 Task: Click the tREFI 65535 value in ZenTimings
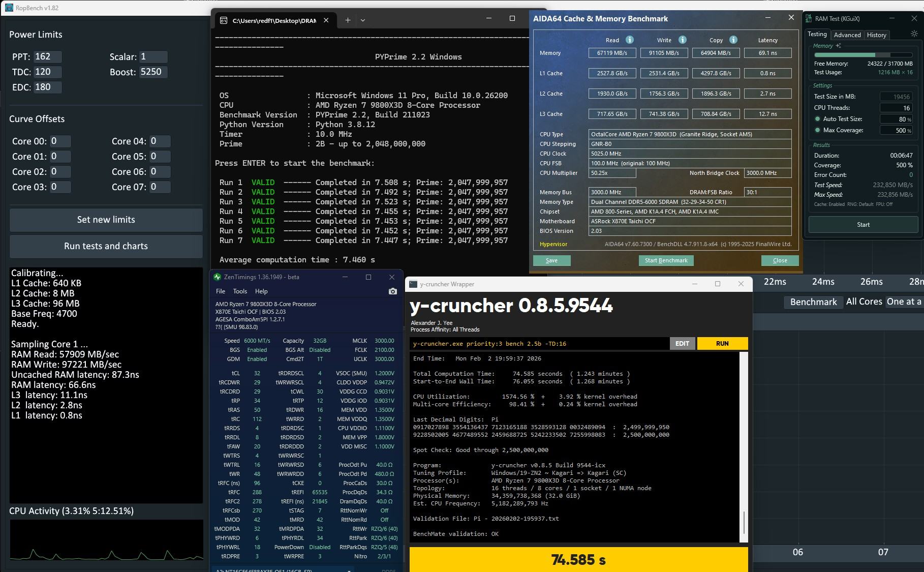(x=320, y=492)
